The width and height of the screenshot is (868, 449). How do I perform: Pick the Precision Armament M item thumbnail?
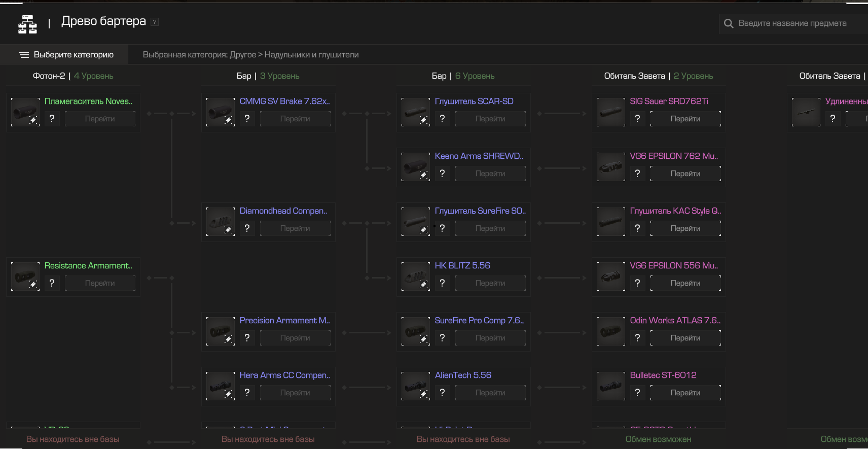click(x=221, y=331)
